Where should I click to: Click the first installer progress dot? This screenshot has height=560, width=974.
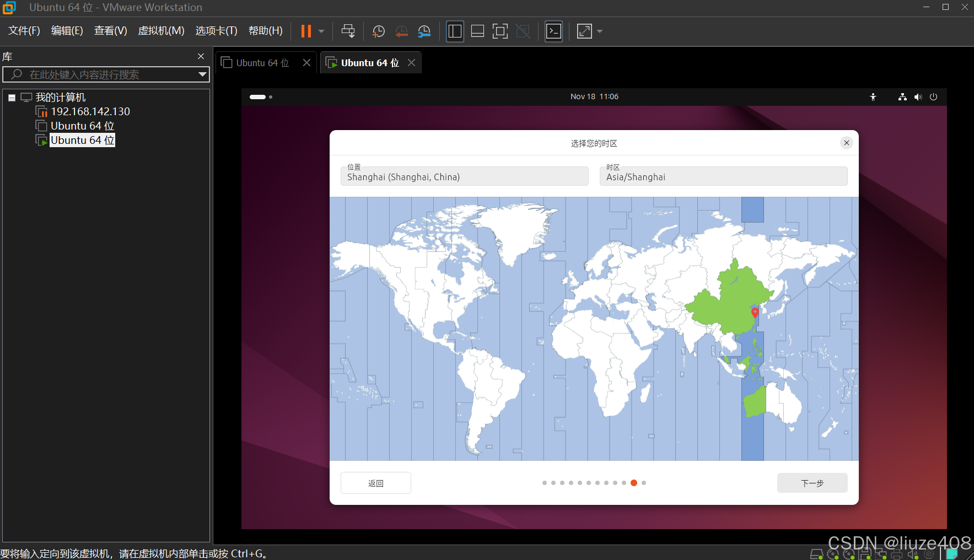545,483
